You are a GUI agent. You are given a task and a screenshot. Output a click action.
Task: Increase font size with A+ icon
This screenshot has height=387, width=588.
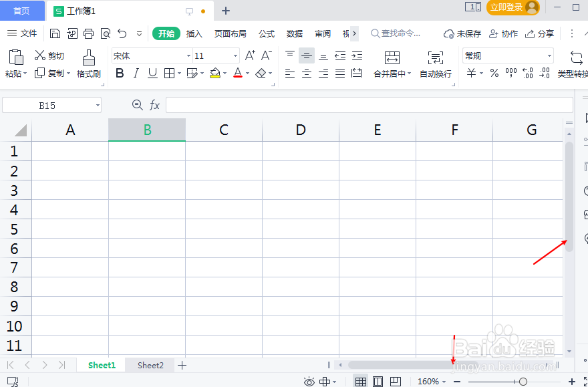(x=250, y=56)
